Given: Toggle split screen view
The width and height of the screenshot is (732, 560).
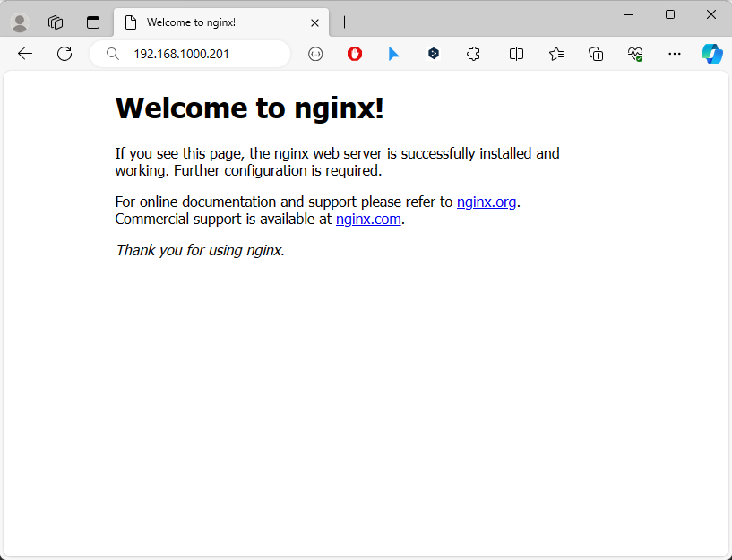Looking at the screenshot, I should click(x=516, y=54).
